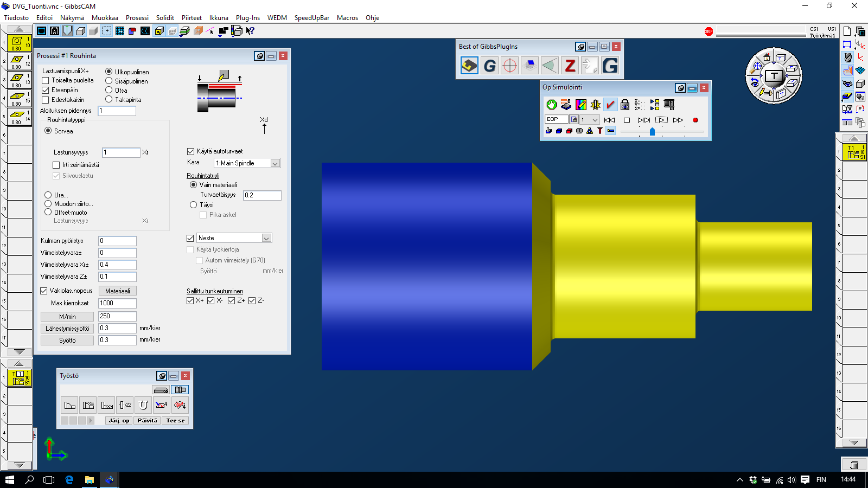Open the context help pointer tool

click(x=250, y=31)
